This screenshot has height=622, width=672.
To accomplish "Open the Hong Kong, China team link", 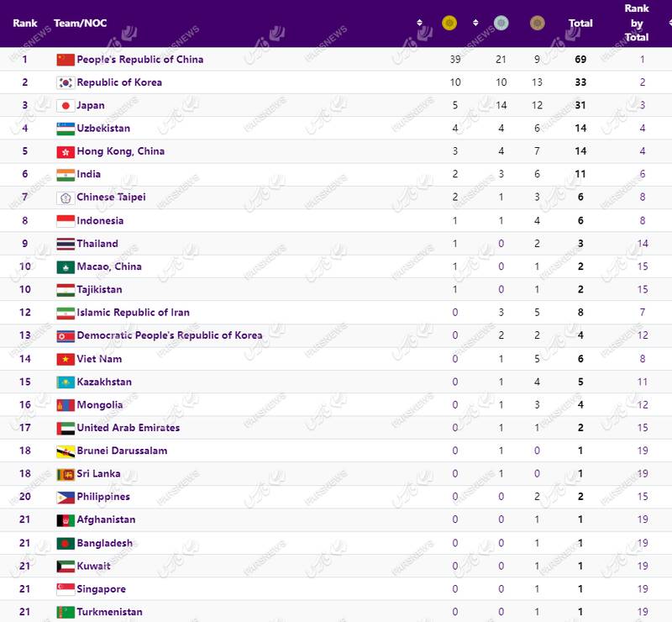I will [120, 151].
